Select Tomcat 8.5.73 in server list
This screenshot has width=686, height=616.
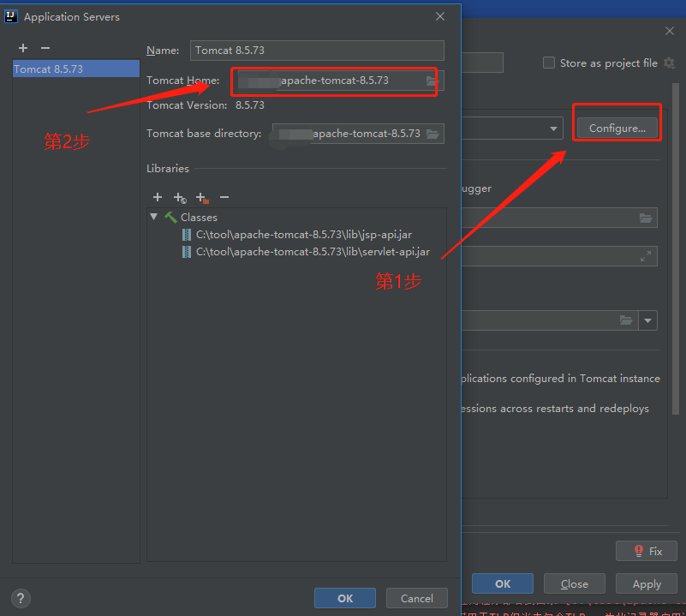(x=76, y=69)
